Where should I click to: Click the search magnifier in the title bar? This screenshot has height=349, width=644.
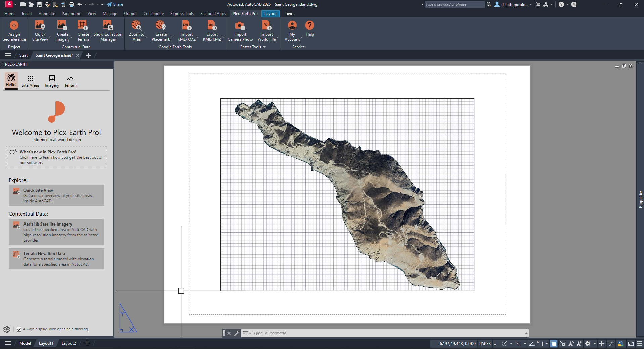[x=489, y=4]
